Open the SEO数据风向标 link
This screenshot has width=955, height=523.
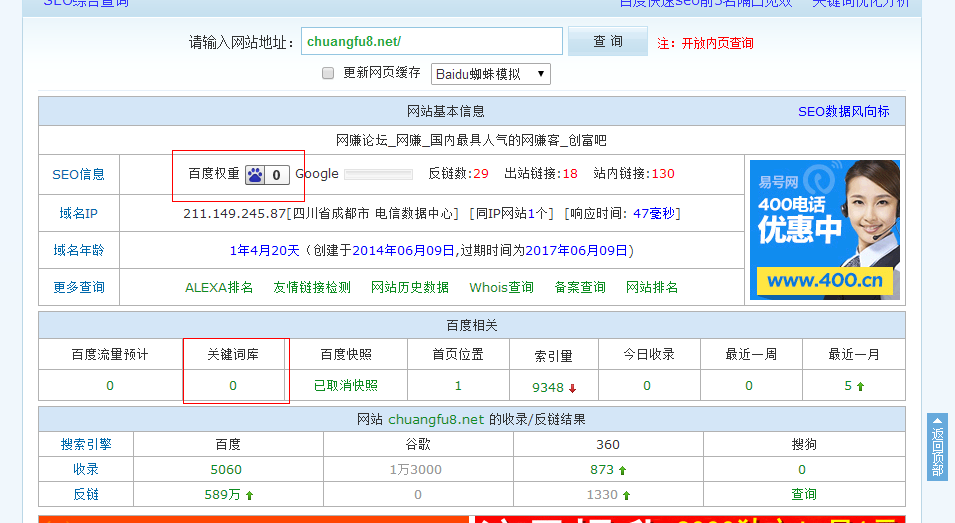843,111
